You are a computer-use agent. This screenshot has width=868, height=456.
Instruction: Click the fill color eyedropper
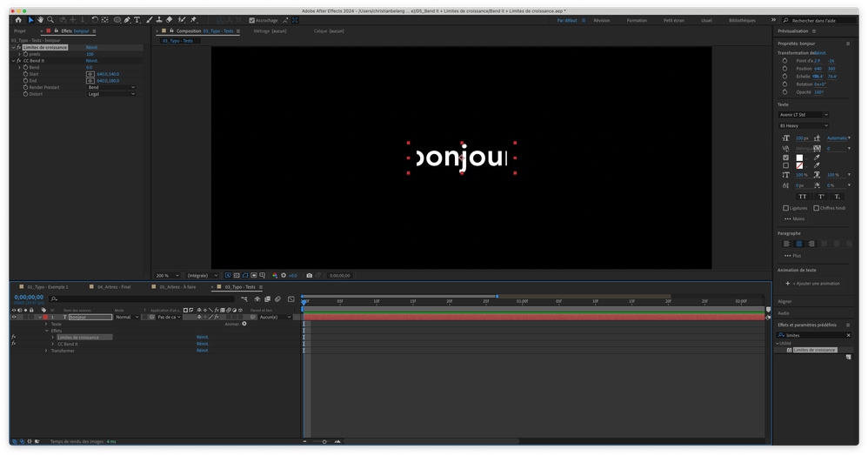click(817, 158)
